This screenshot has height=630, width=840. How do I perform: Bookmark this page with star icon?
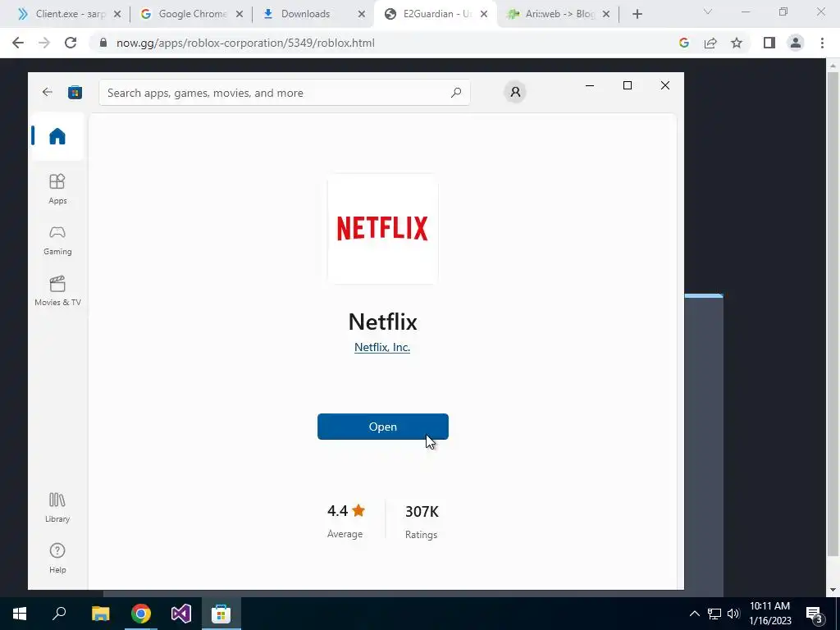click(x=737, y=43)
